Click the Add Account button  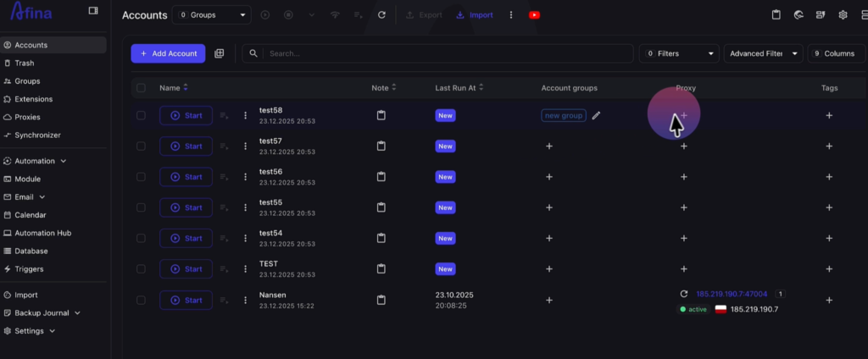(x=169, y=53)
